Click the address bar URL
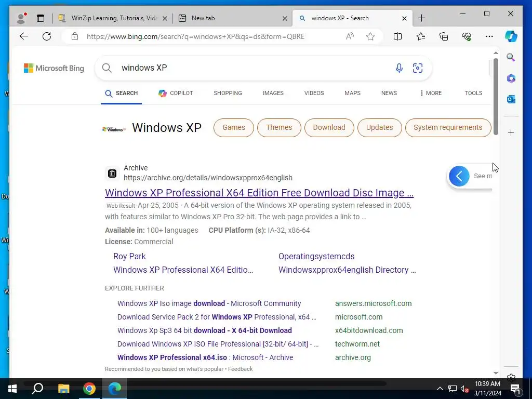This screenshot has height=399, width=532. 195,36
